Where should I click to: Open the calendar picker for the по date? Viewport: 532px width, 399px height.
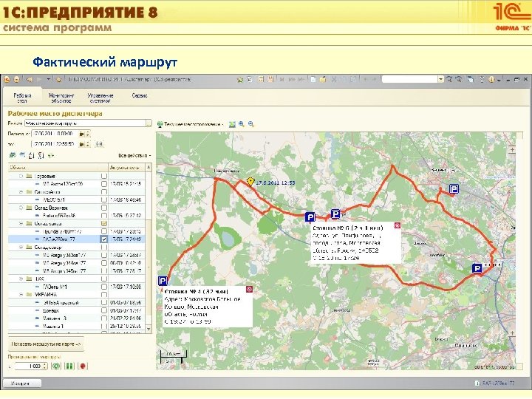pyautogui.click(x=81, y=144)
